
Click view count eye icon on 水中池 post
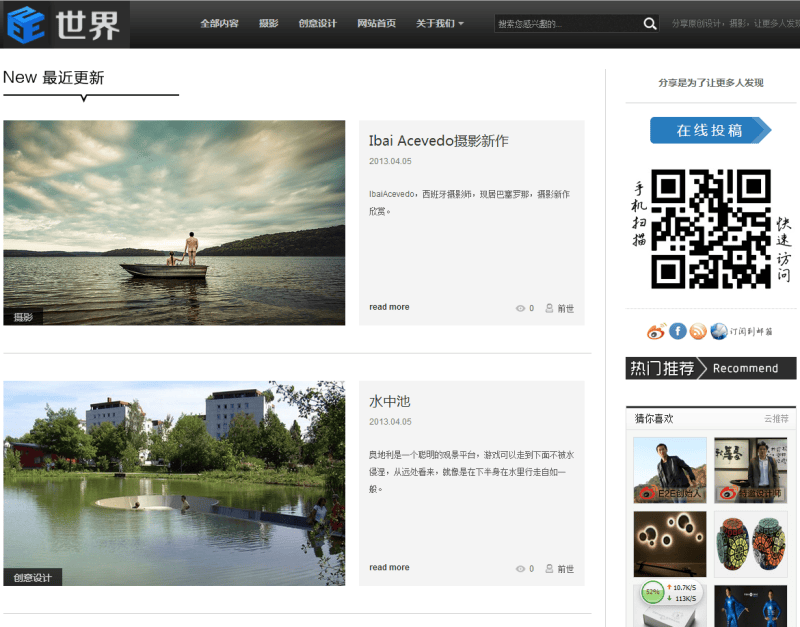pyautogui.click(x=520, y=569)
